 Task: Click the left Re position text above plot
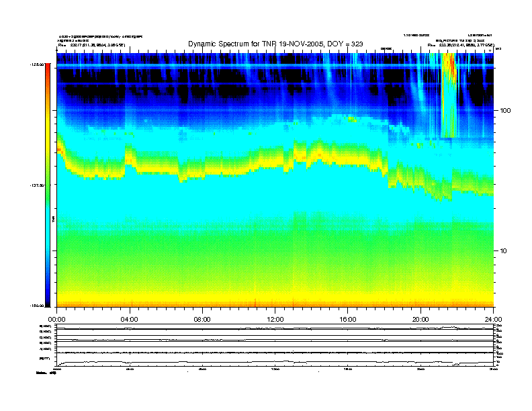[x=91, y=45]
